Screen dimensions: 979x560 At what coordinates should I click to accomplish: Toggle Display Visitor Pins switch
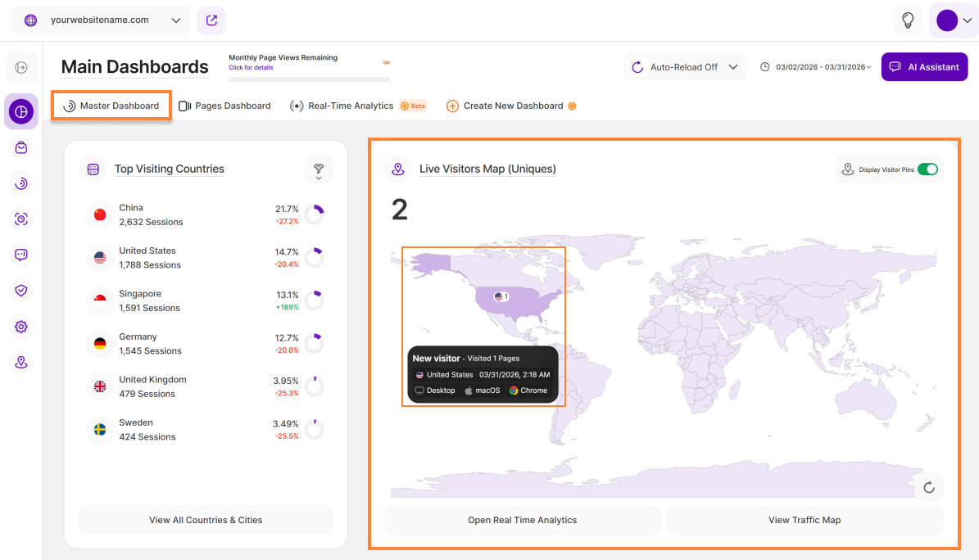(927, 169)
